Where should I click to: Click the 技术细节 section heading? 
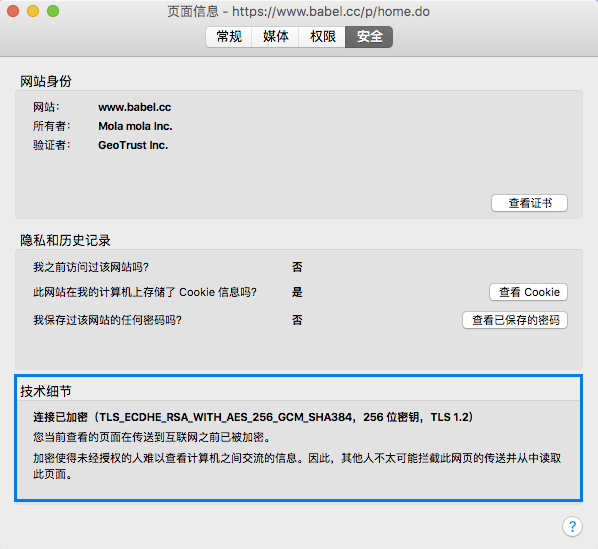click(46, 391)
